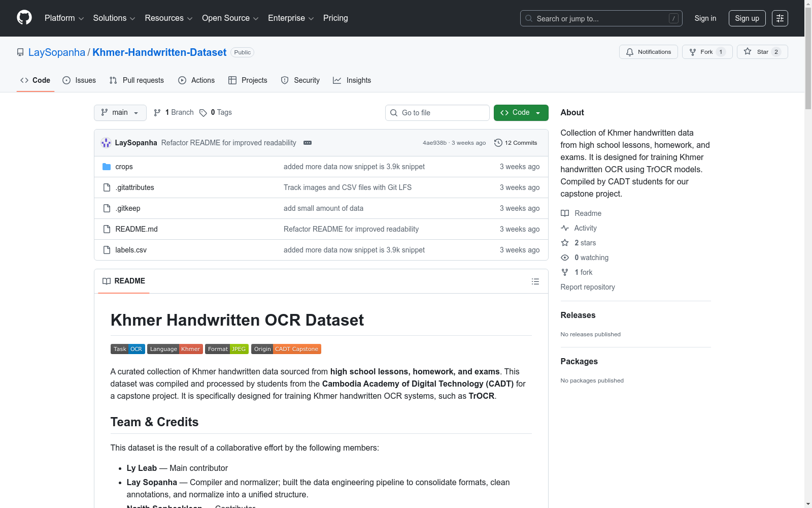Open the Pricing link
The image size is (812, 508).
pos(335,18)
